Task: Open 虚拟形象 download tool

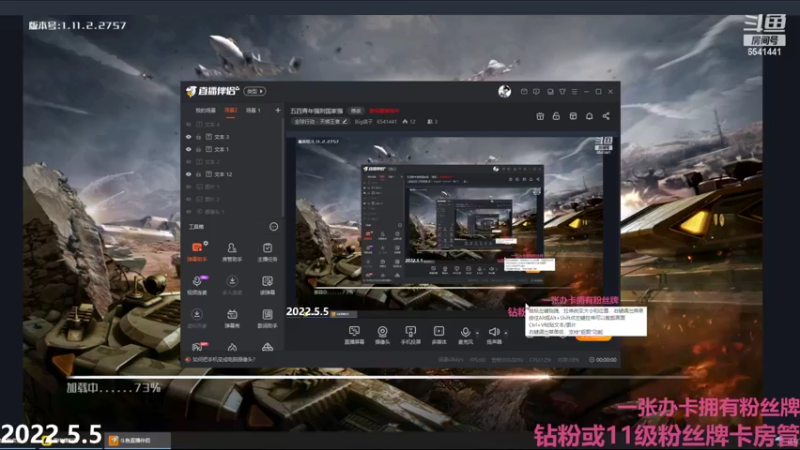Action: tap(197, 318)
